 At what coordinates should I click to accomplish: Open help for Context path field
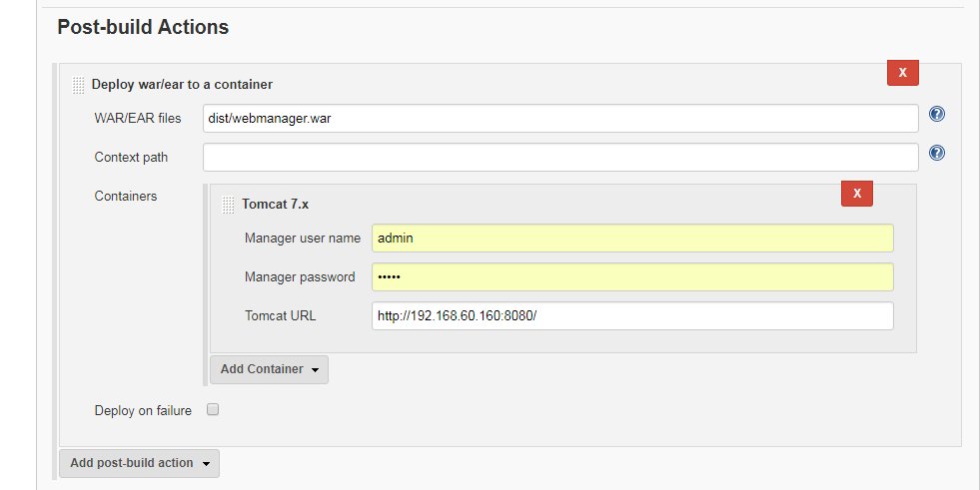(x=937, y=154)
